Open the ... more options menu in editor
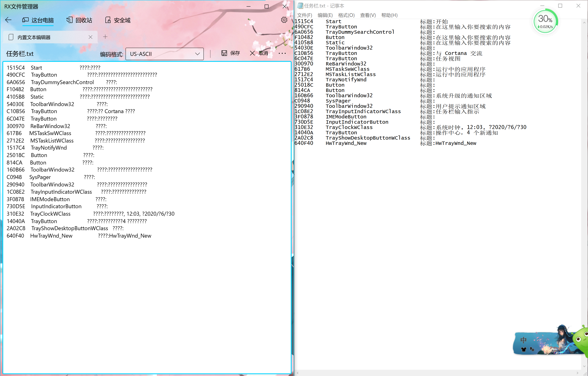 [x=282, y=53]
